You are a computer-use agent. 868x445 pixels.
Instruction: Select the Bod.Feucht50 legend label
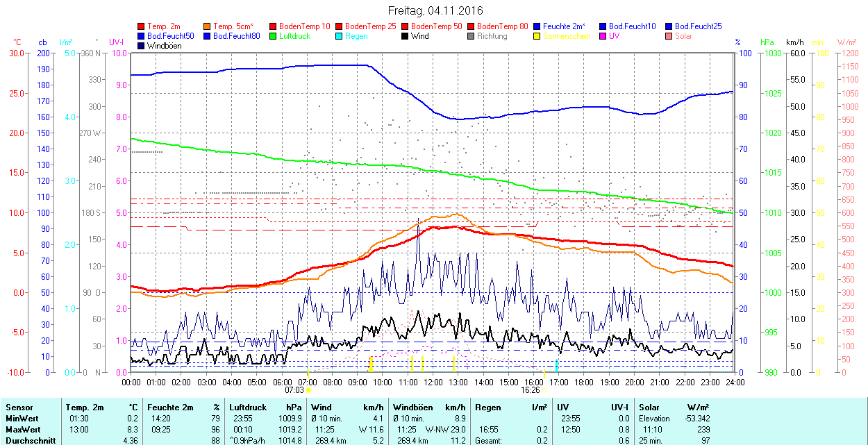[x=171, y=36]
